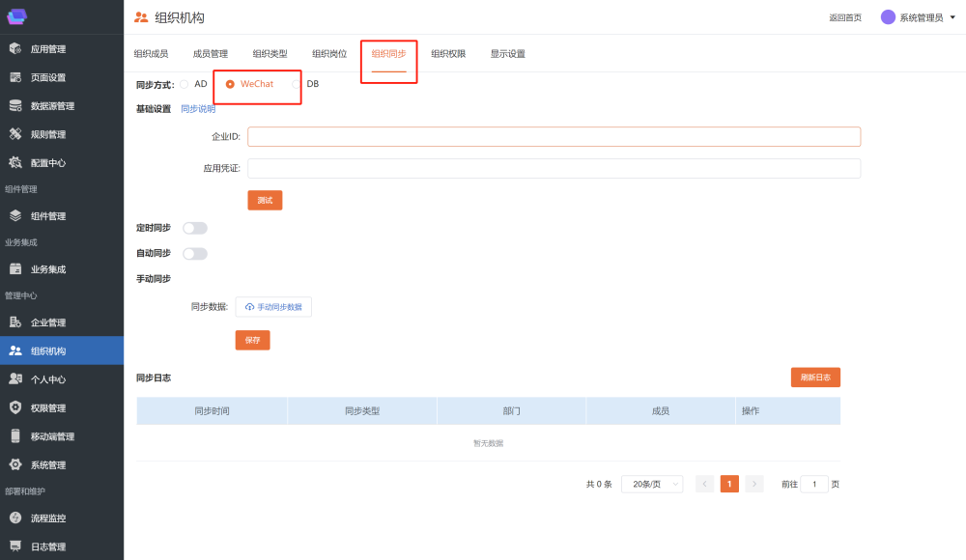The width and height of the screenshot is (966, 560).
Task: Click the 组件管理 layers icon
Action: coord(15,216)
